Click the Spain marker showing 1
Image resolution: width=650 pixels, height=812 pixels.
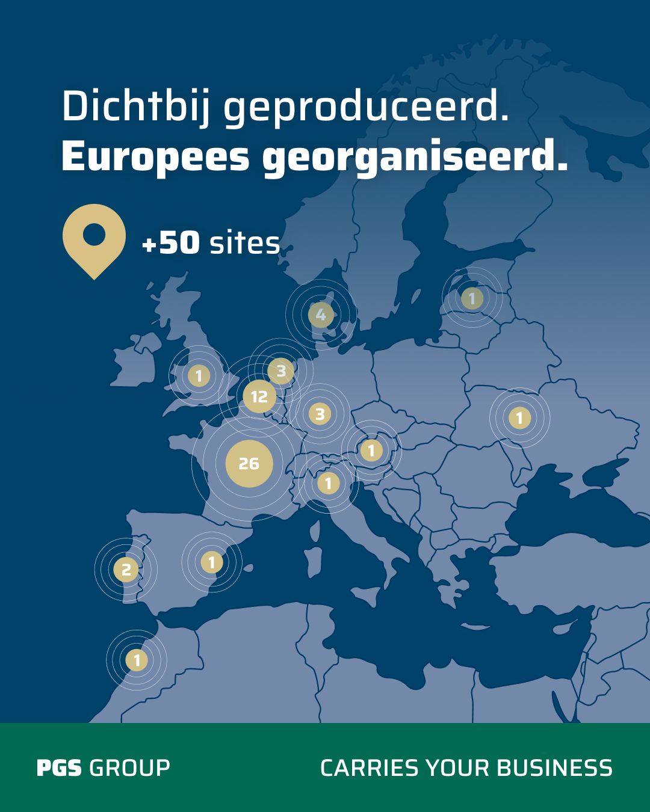click(x=211, y=562)
